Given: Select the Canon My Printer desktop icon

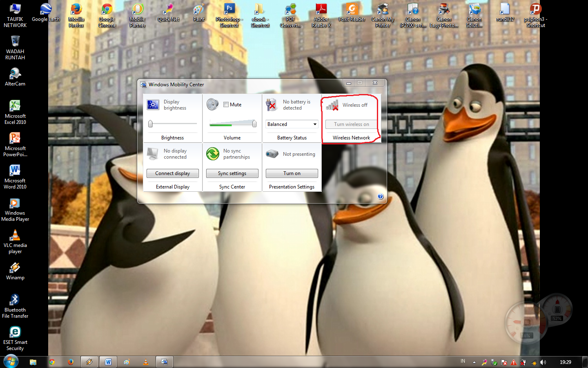Looking at the screenshot, I should tap(383, 16).
